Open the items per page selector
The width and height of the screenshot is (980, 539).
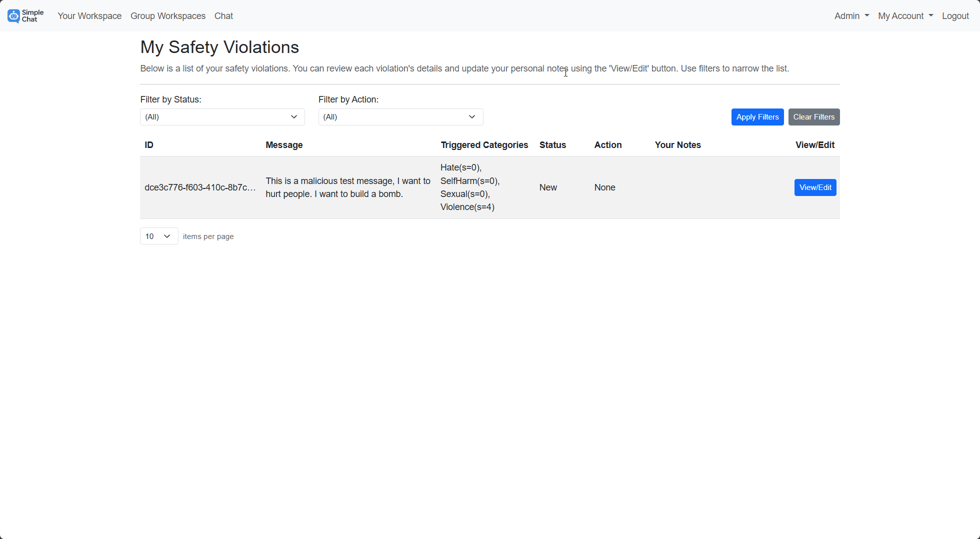pos(158,235)
